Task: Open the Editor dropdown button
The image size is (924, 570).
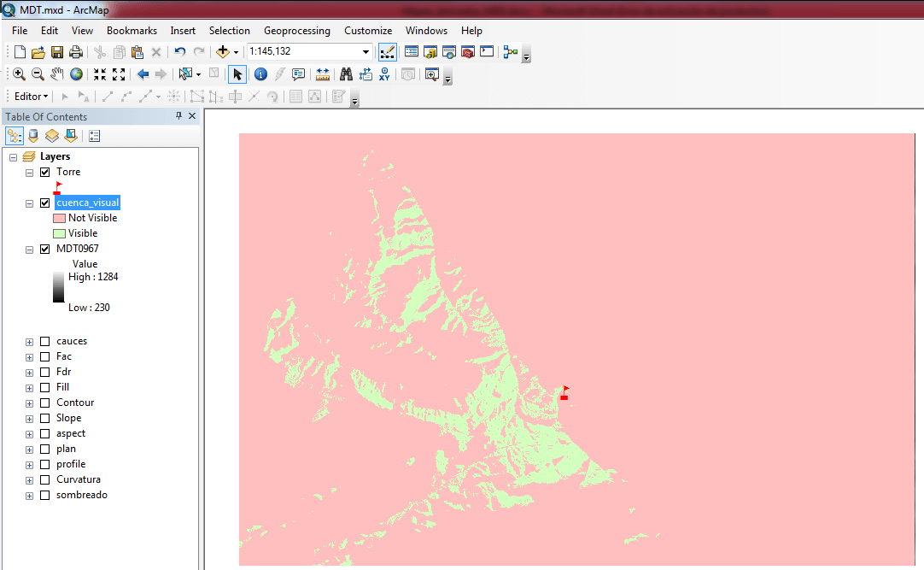Action: pyautogui.click(x=31, y=97)
